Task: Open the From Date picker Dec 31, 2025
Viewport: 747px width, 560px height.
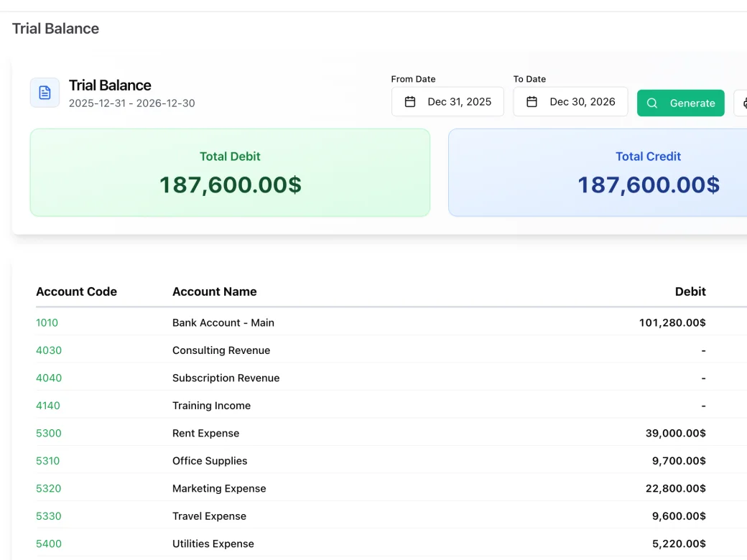Action: coord(447,101)
